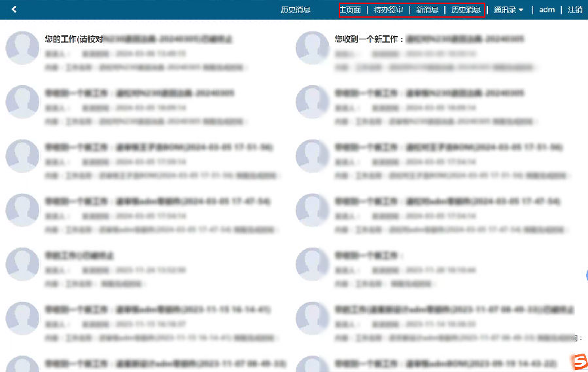
Task: Log out via the 注销 link
Action: (575, 10)
